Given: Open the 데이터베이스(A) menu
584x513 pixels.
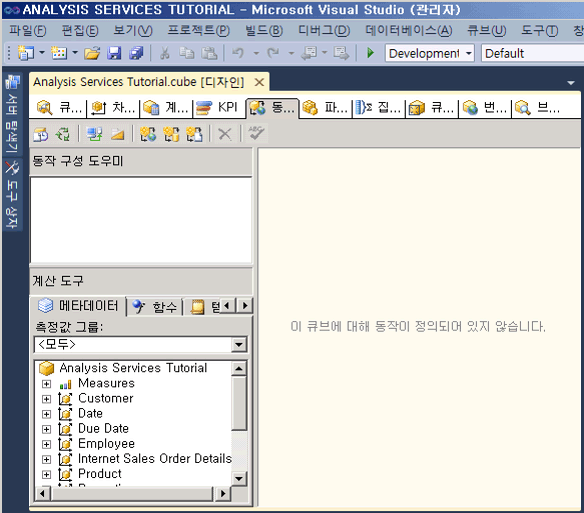Looking at the screenshot, I should (x=409, y=31).
